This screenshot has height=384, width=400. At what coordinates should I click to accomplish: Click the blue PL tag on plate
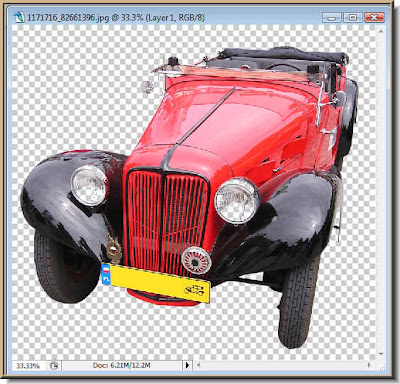pyautogui.click(x=106, y=274)
